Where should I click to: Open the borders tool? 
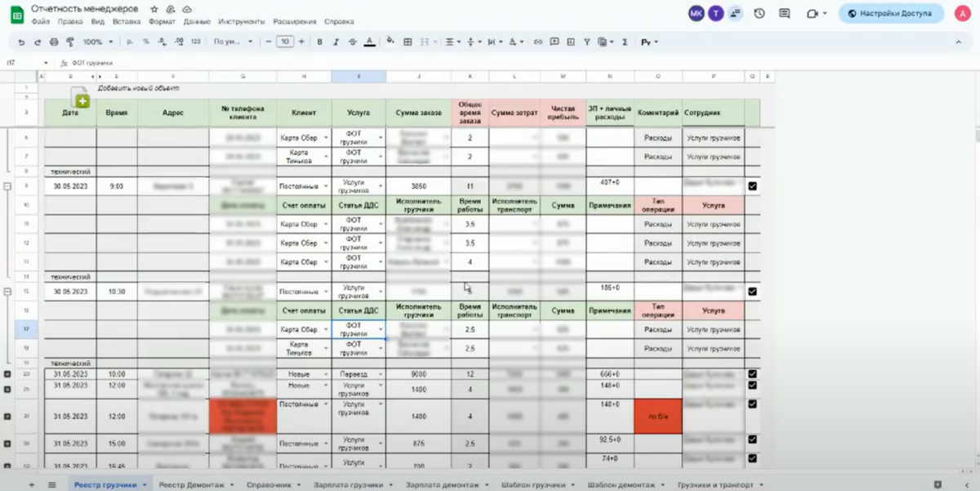point(408,42)
